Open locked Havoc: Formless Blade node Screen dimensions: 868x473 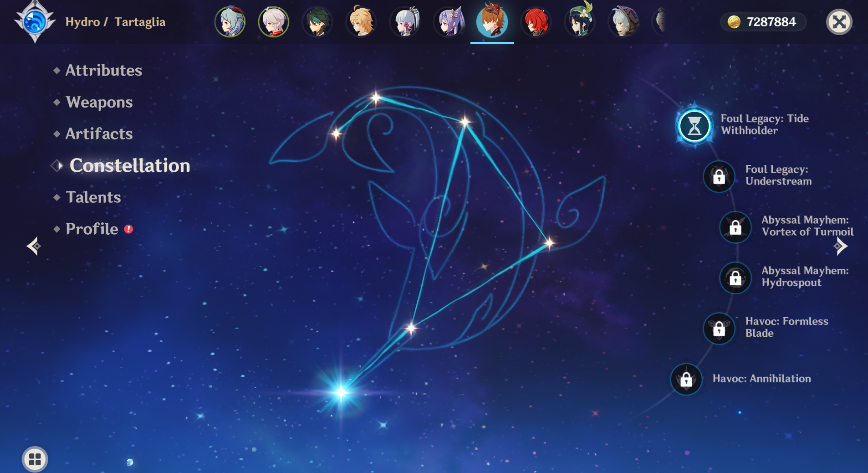(719, 329)
